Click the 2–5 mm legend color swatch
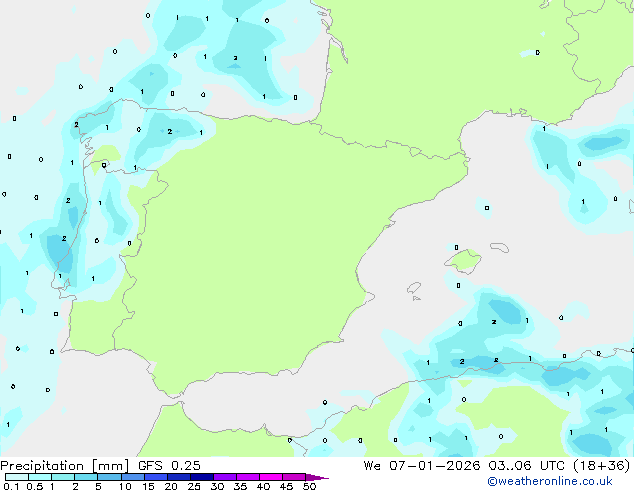Image resolution: width=634 pixels, height=490 pixels. pos(86,477)
